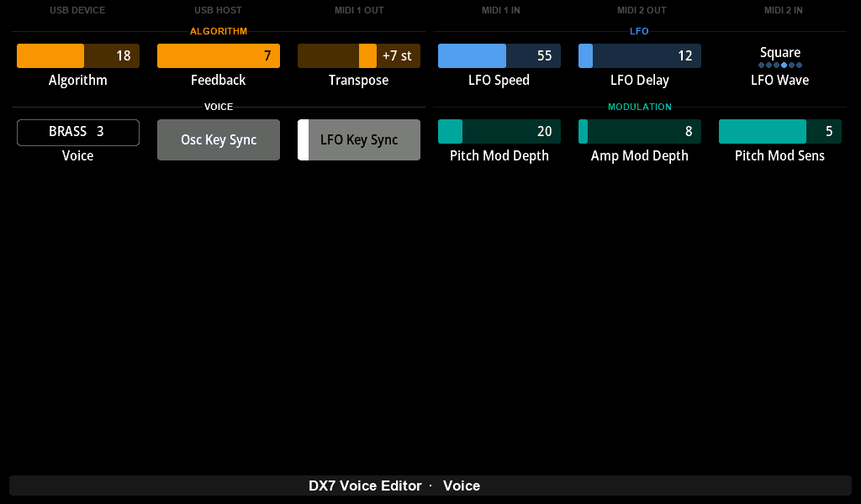Click the USB HOST port indicator
Viewport: 861px width, 504px height.
(x=218, y=10)
